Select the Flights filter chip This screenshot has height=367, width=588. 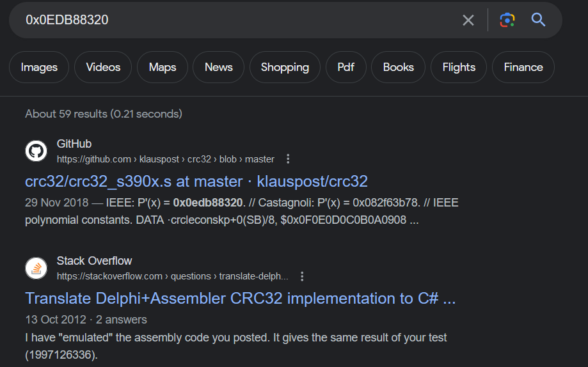459,67
